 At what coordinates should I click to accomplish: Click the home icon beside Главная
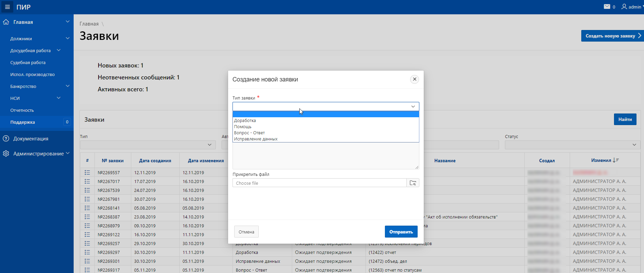point(6,22)
